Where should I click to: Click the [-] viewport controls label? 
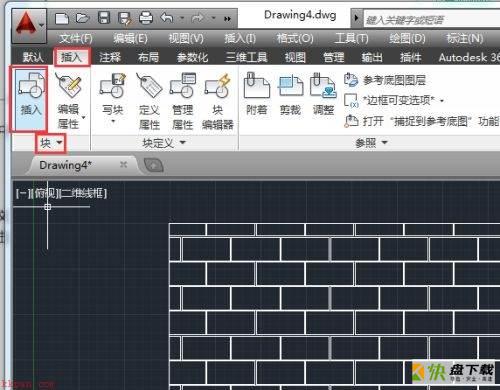click(23, 193)
